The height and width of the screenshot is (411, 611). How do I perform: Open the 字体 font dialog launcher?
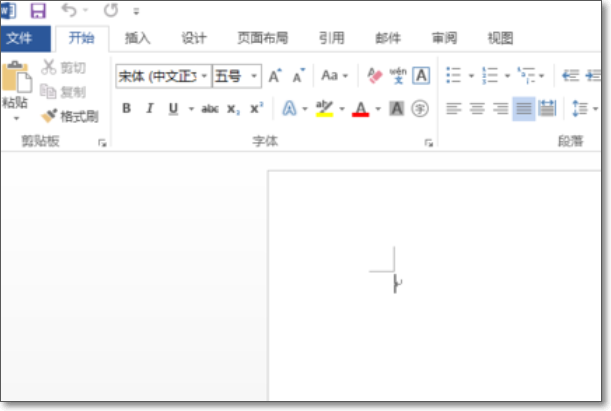[429, 143]
